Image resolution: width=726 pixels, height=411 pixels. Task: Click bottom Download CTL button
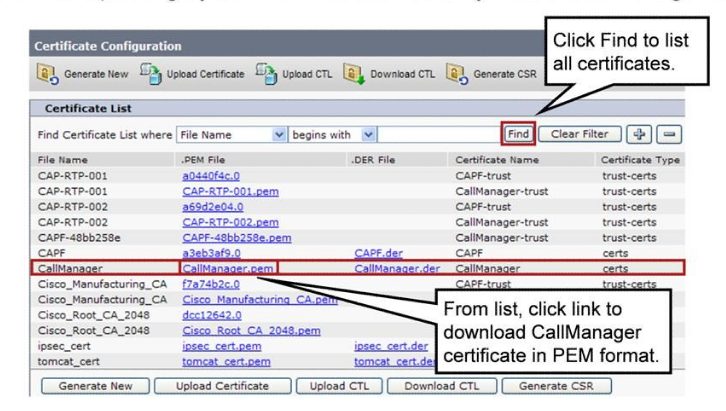(x=442, y=386)
